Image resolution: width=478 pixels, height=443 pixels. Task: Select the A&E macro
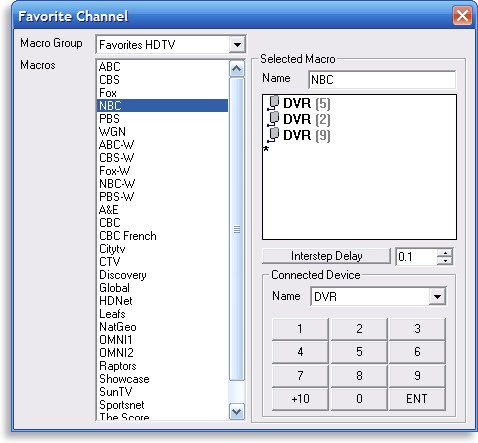[162, 210]
